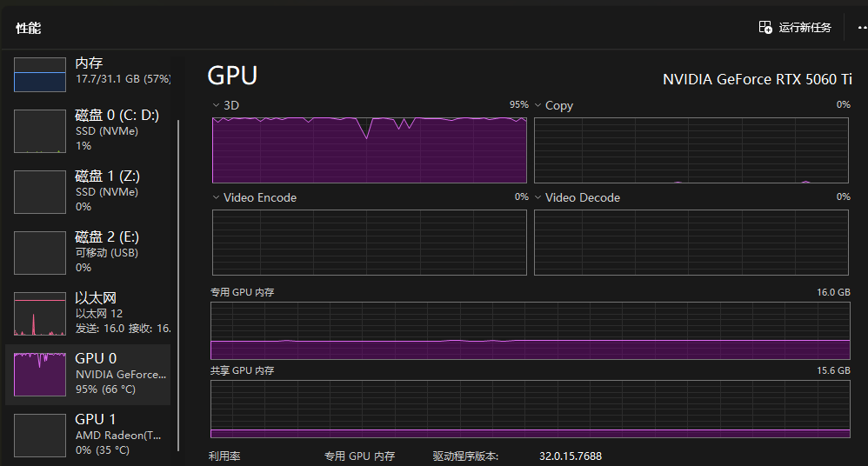Click the 3D utilization graph
The image size is (868, 466).
coord(370,150)
